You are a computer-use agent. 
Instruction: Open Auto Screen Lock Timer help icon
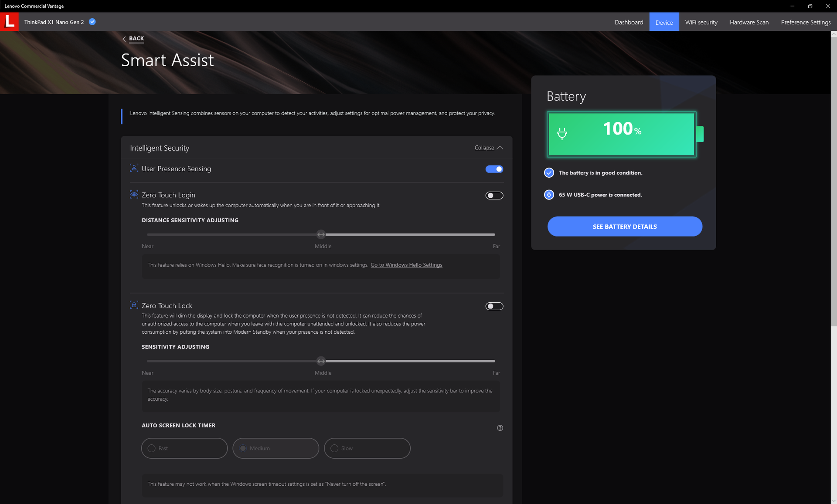[x=500, y=428]
